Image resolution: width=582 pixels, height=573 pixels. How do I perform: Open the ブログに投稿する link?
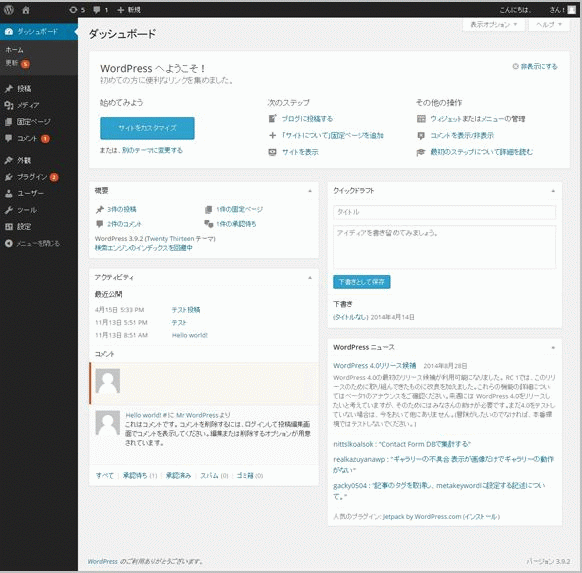coord(307,119)
